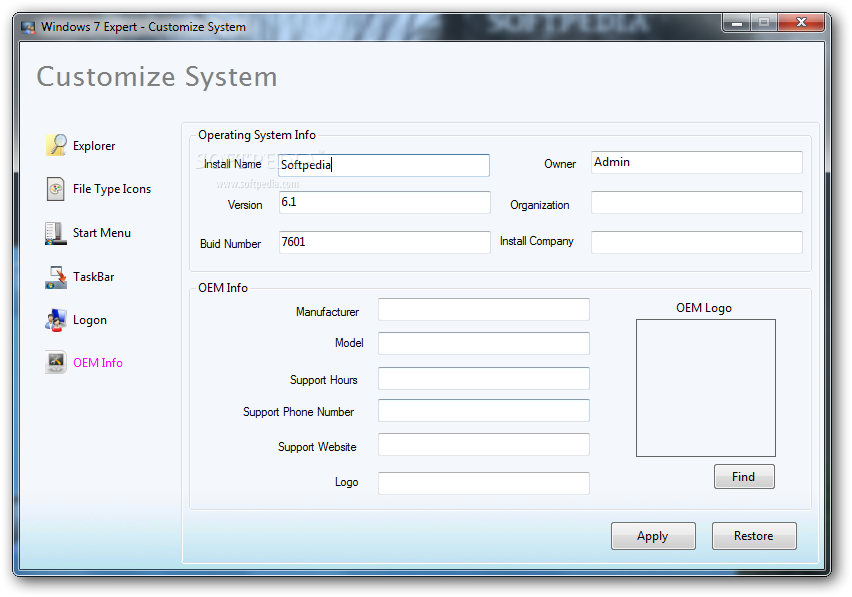Image resolution: width=852 pixels, height=597 pixels.
Task: Select the OEM Info section label
Action: pos(98,363)
